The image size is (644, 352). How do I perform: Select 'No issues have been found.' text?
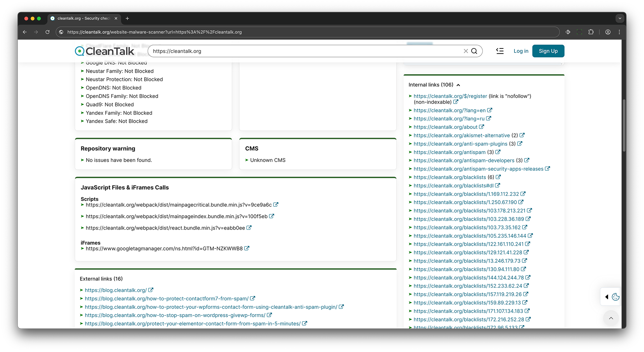click(119, 160)
